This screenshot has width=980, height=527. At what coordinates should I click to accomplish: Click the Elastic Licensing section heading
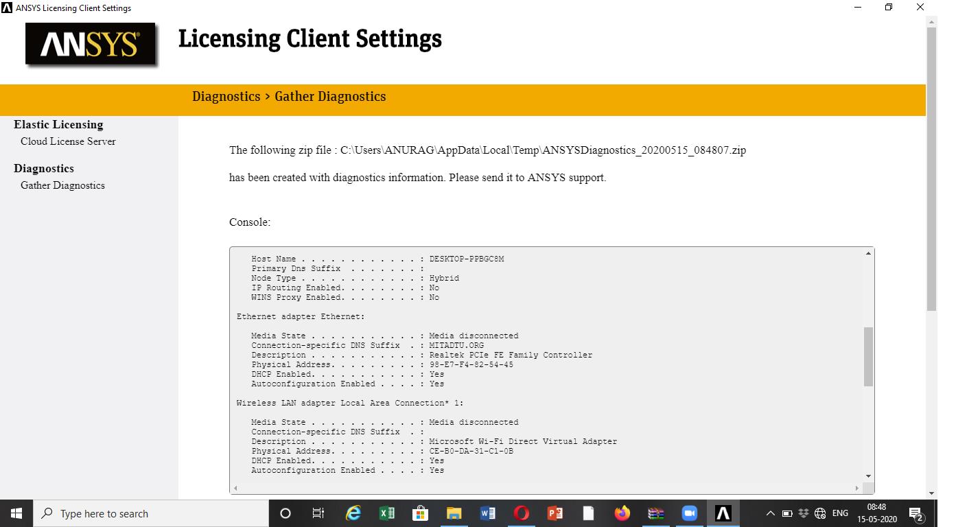58,125
